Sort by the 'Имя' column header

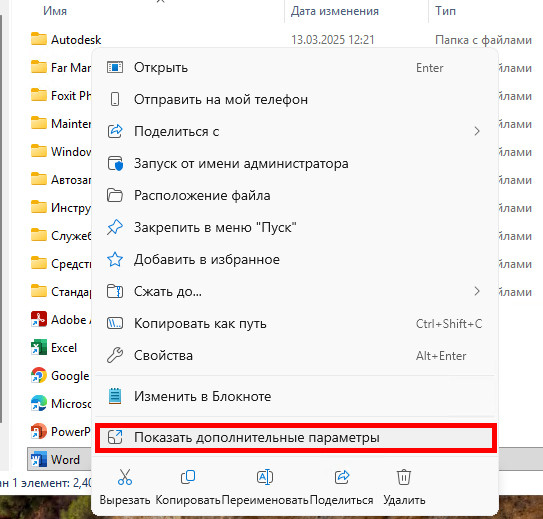(x=55, y=11)
